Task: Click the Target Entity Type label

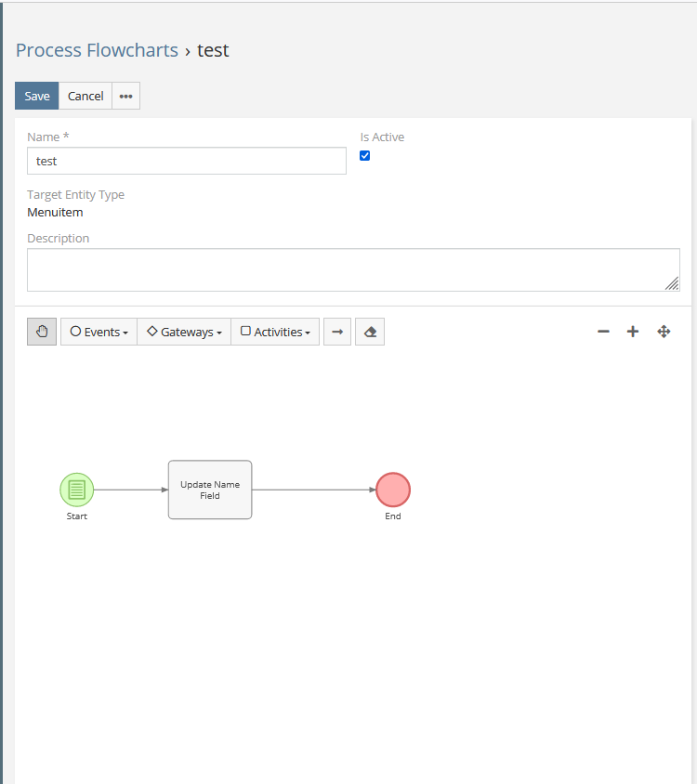Action: (75, 194)
